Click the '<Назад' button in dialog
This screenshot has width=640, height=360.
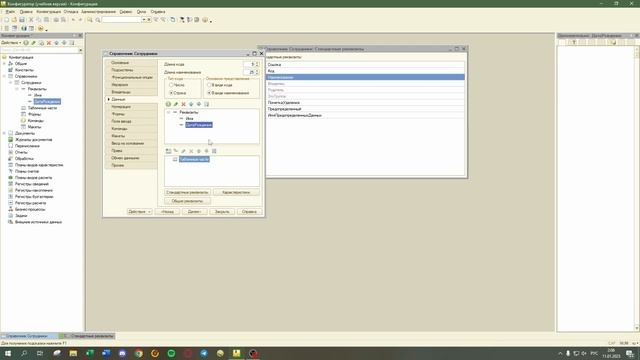point(167,211)
